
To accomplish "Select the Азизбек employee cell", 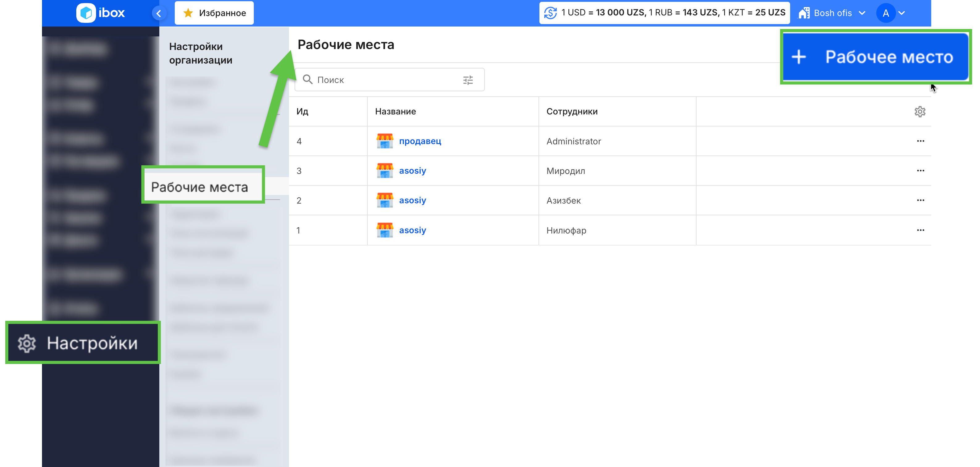I will [617, 200].
